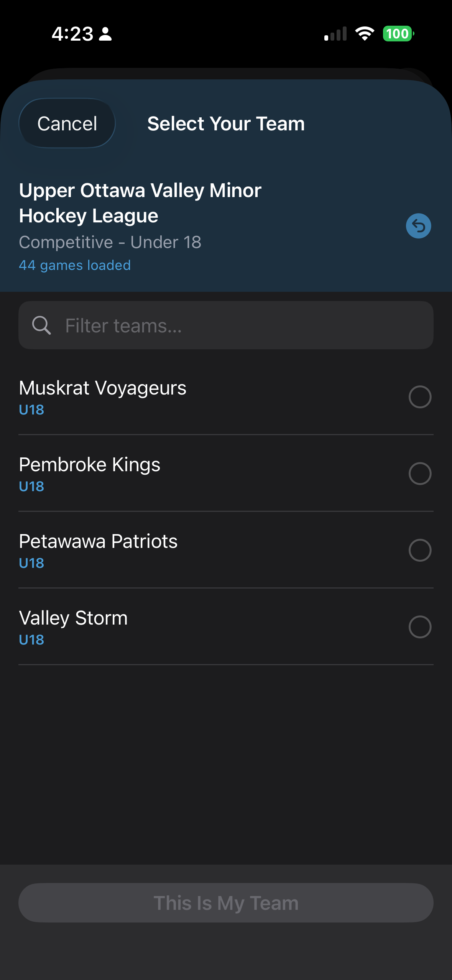Image resolution: width=452 pixels, height=980 pixels.
Task: Focus the Filter teams search field
Action: click(226, 325)
